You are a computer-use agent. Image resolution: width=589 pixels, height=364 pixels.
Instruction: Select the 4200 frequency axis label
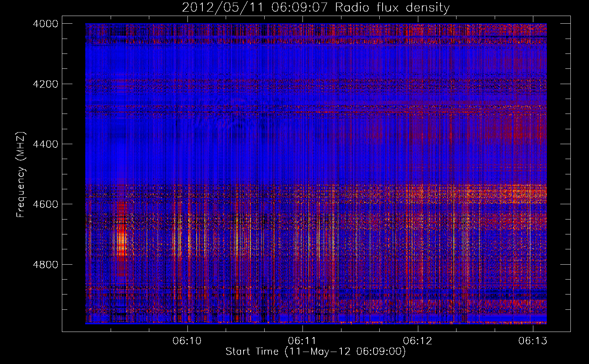[46, 84]
